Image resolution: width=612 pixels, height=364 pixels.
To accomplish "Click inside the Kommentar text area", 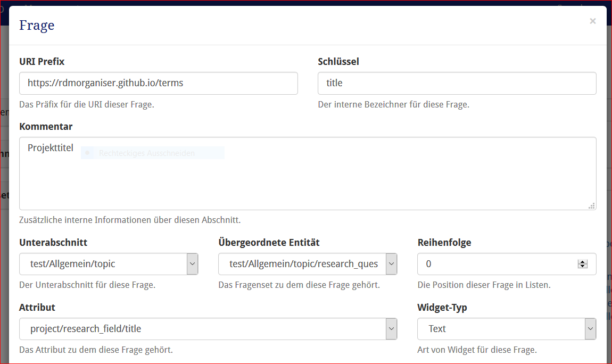I will coord(308,173).
